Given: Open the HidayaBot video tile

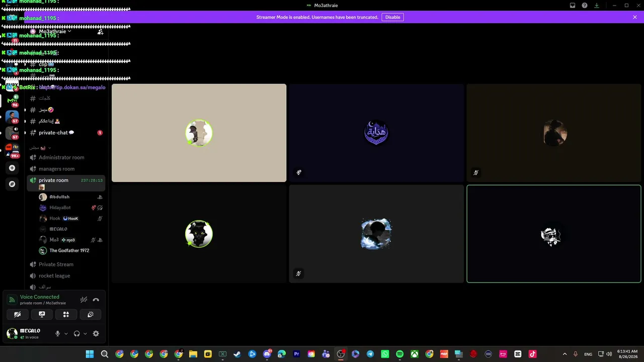Looking at the screenshot, I should coord(376,133).
